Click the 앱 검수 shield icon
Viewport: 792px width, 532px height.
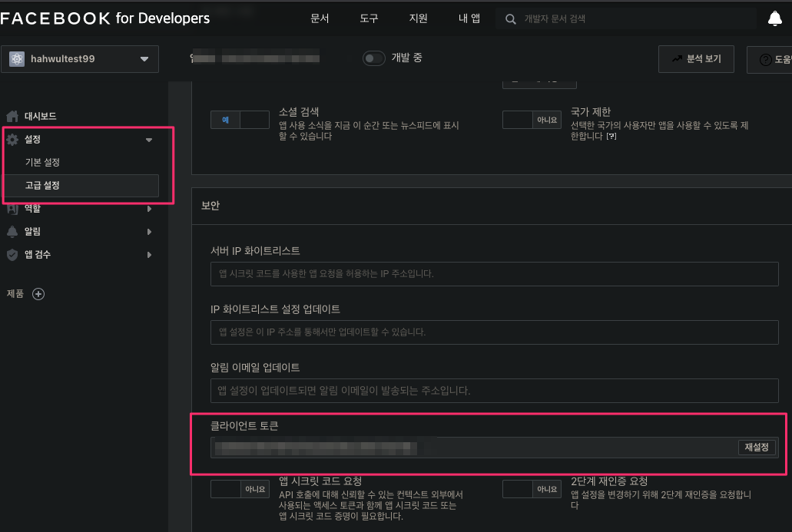coord(12,254)
